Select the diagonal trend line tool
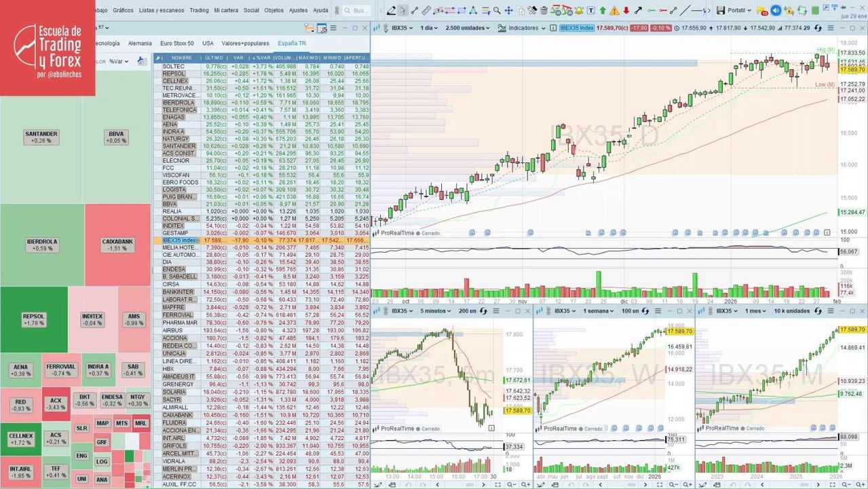The width and height of the screenshot is (868, 489). 684,10
